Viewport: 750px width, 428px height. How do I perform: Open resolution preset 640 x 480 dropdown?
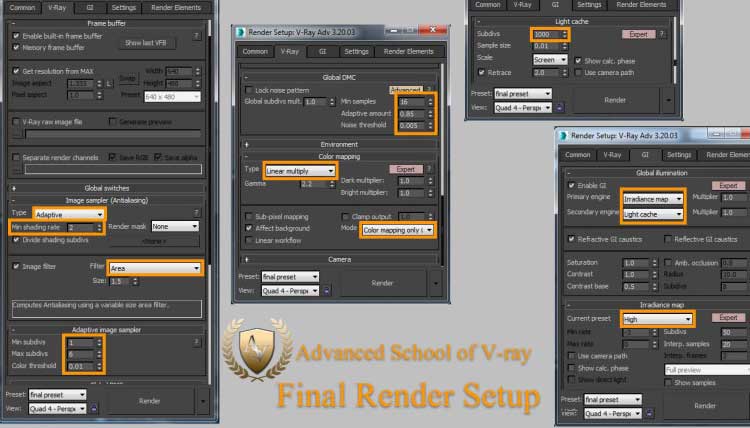[172, 96]
